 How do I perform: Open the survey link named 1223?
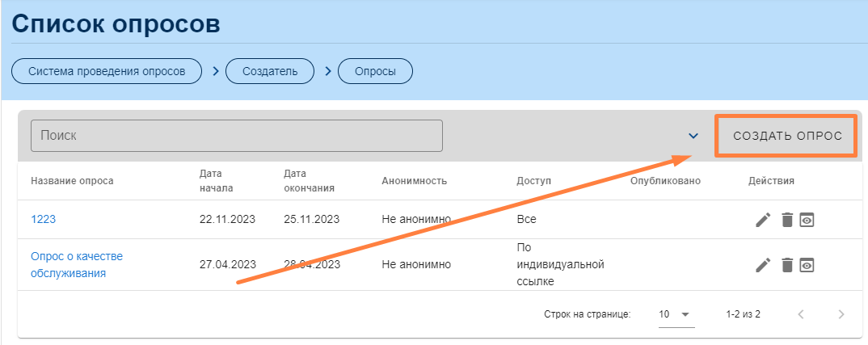click(43, 219)
